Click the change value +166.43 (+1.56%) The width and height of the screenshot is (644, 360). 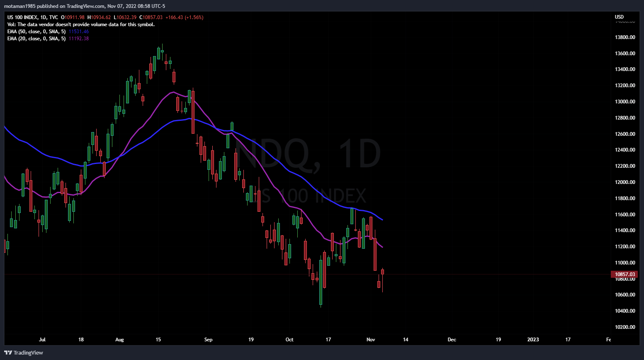click(185, 17)
